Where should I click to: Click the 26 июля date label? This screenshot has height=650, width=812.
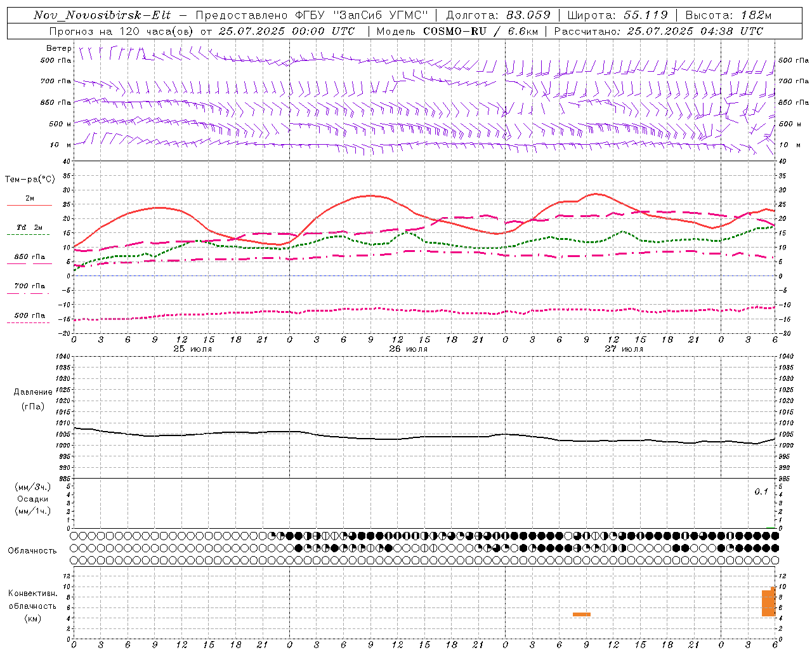pyautogui.click(x=409, y=348)
